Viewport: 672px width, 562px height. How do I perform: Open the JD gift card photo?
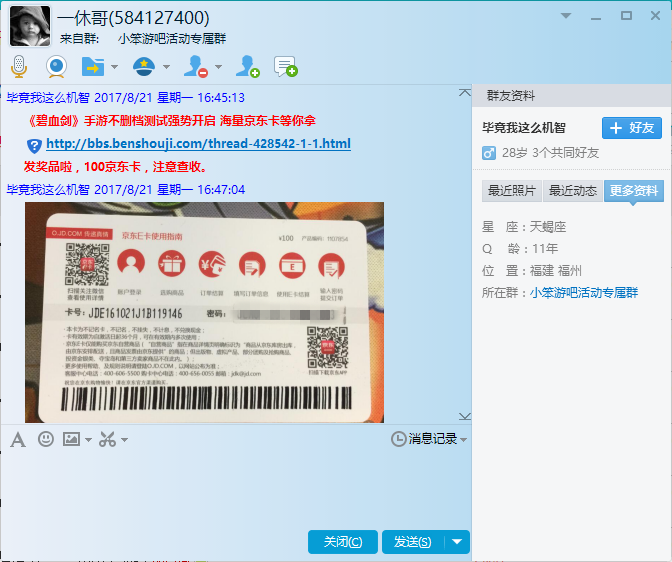(x=204, y=312)
